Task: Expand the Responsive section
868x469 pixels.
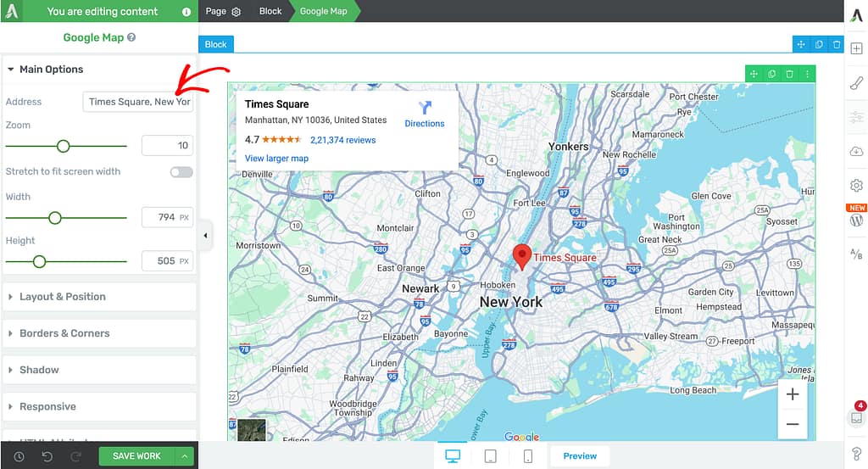Action: 100,406
